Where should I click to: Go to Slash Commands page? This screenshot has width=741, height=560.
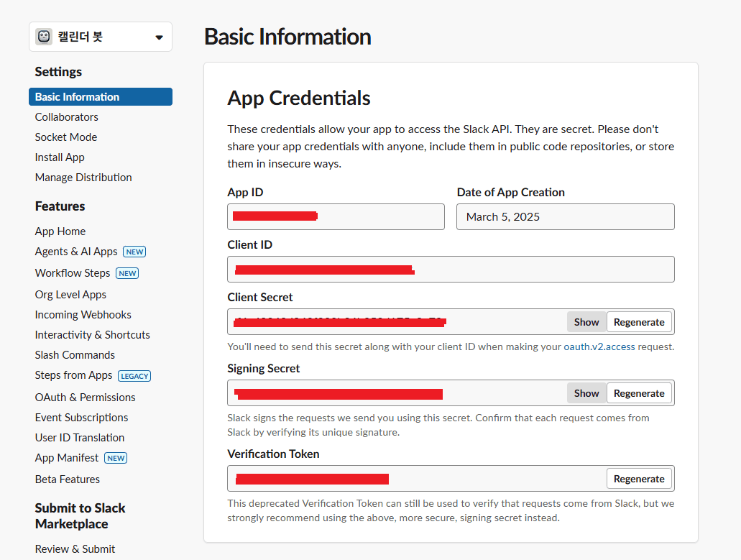[75, 355]
